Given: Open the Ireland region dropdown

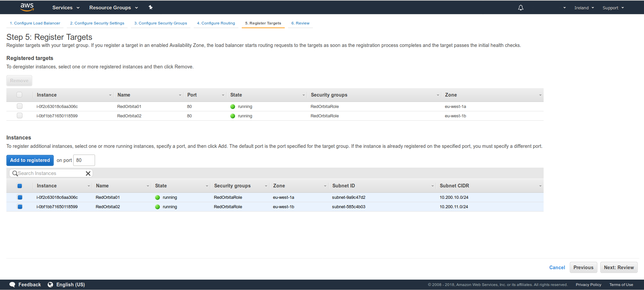Looking at the screenshot, I should click(x=584, y=8).
